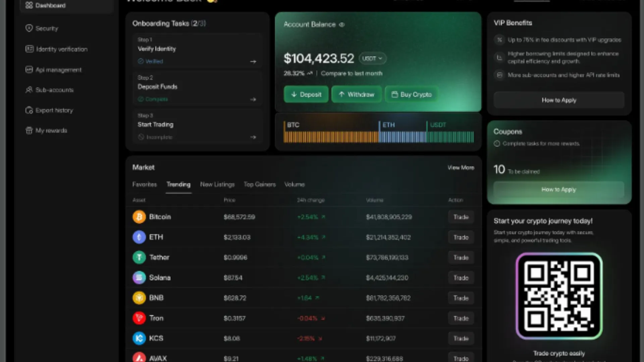
Task: Switch to the Volume market tab
Action: 294,184
